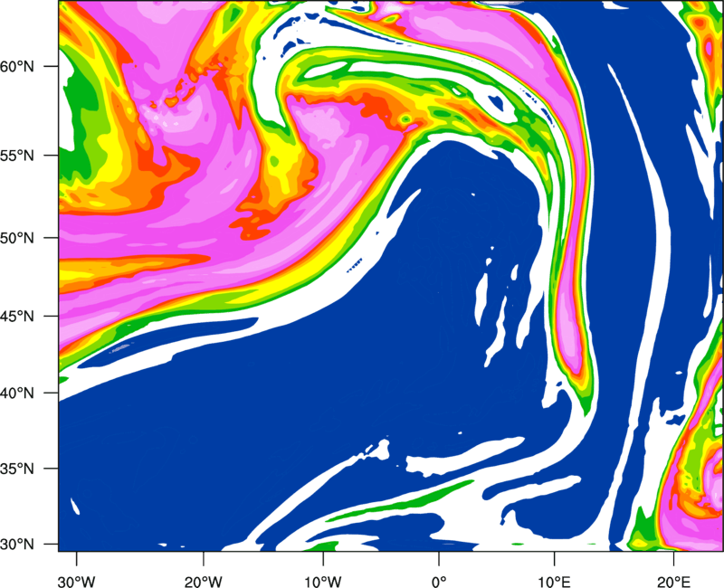
Task: Click the 40°N latitude label
Action: pos(17,393)
